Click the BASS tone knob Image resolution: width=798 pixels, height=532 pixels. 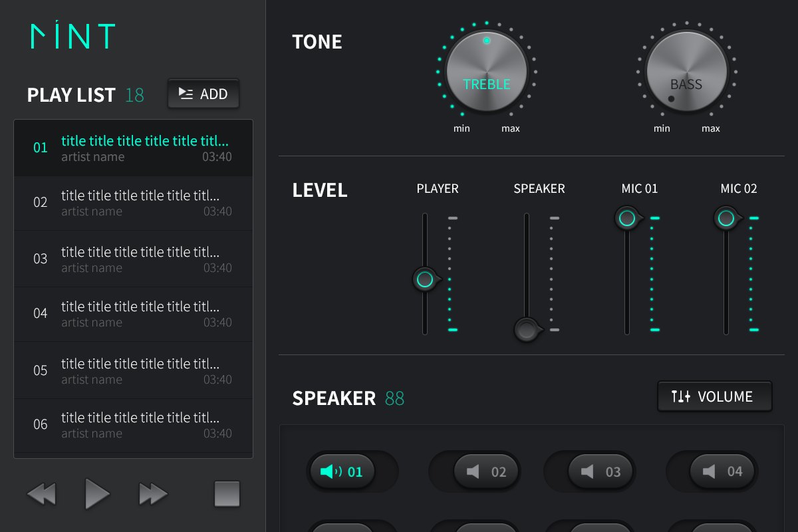tap(687, 71)
